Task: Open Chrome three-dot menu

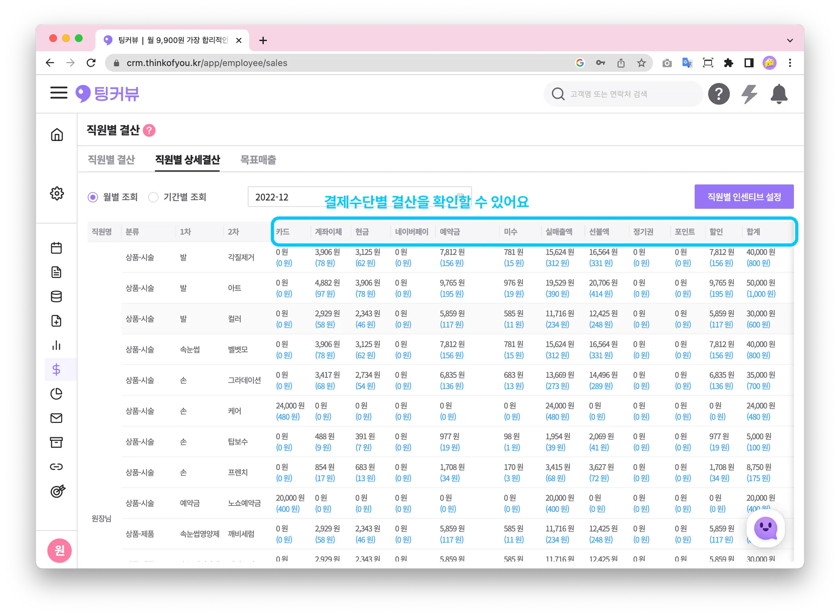Action: (790, 63)
